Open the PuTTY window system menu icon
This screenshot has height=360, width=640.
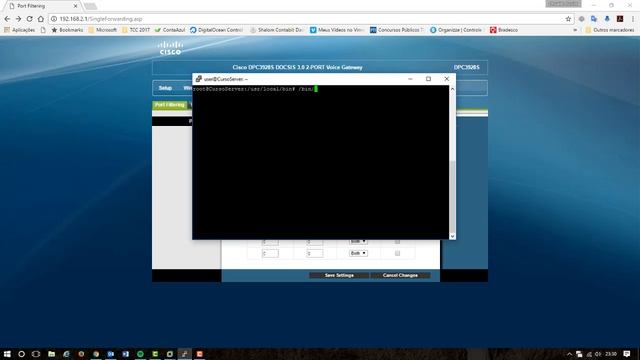point(198,79)
